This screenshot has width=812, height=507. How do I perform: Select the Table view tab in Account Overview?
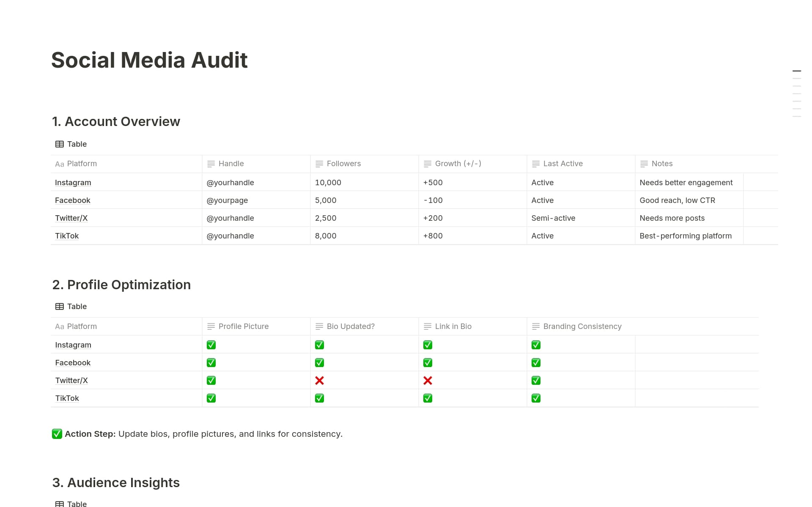click(x=77, y=144)
